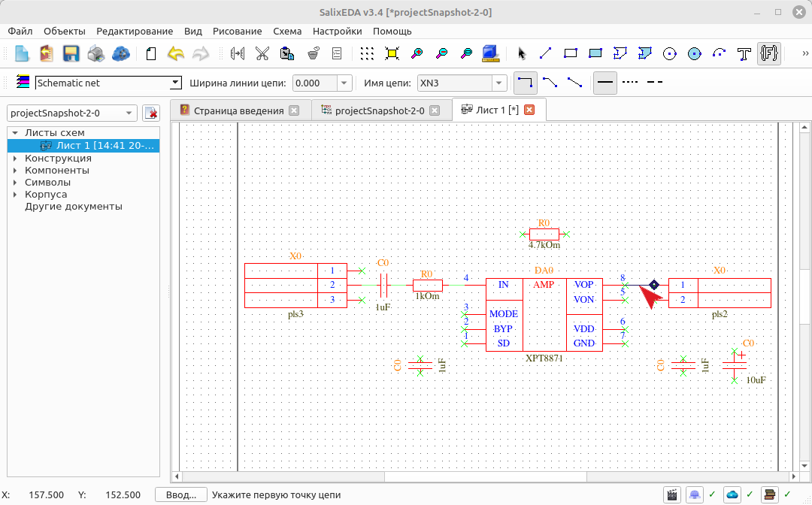Screen dimensions: 812x505
Task: Zoom to a window area with the magnifier
Action: coord(467,53)
